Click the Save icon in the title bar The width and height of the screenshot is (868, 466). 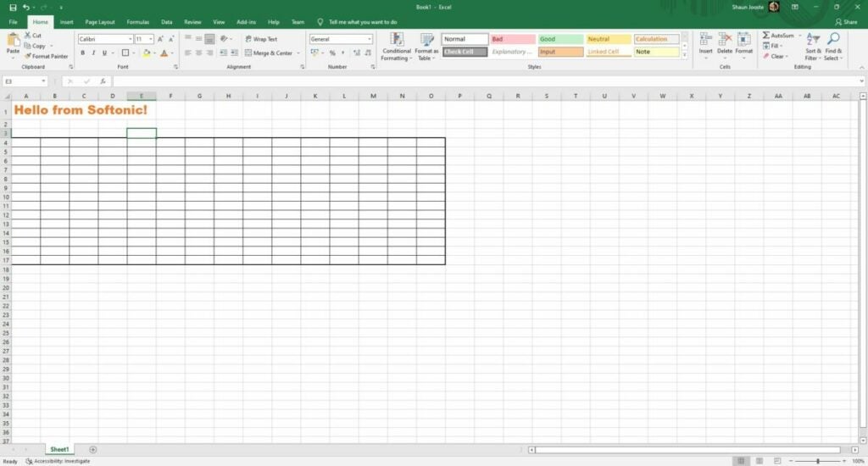pos(13,7)
